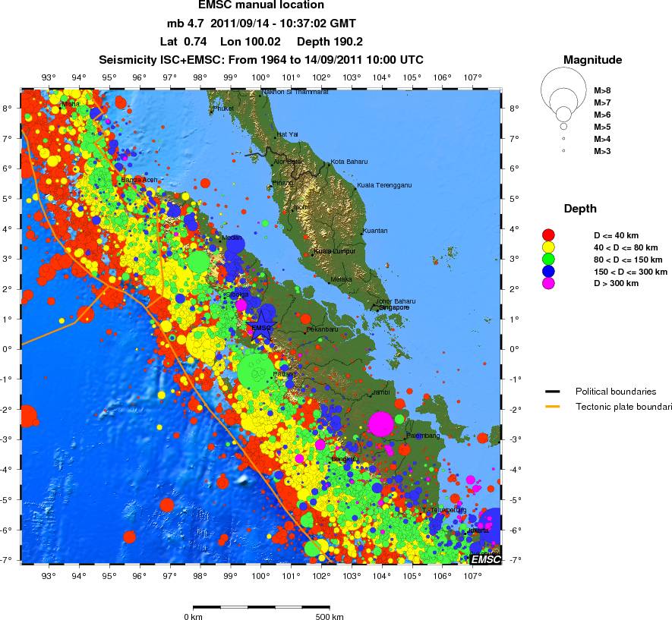Click the 'Magnitude' legend heading

[592, 60]
